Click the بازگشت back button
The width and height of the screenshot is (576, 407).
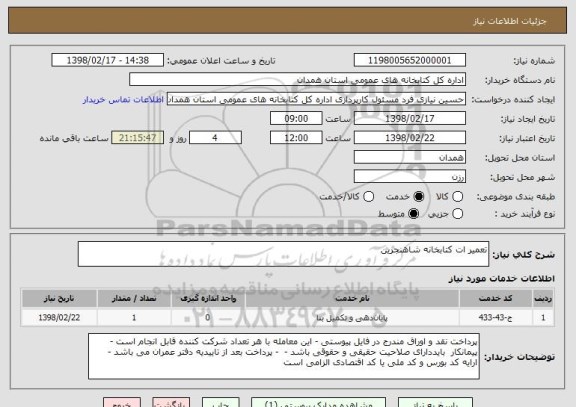171,402
